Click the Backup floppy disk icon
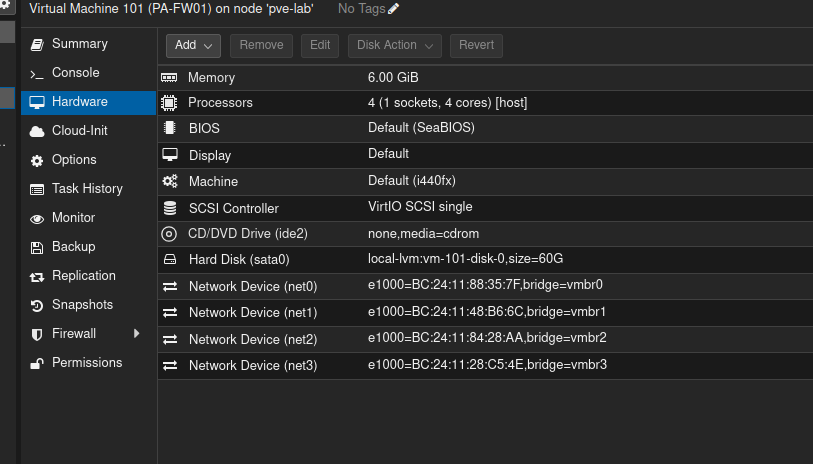The height and width of the screenshot is (464, 813). [x=37, y=248]
